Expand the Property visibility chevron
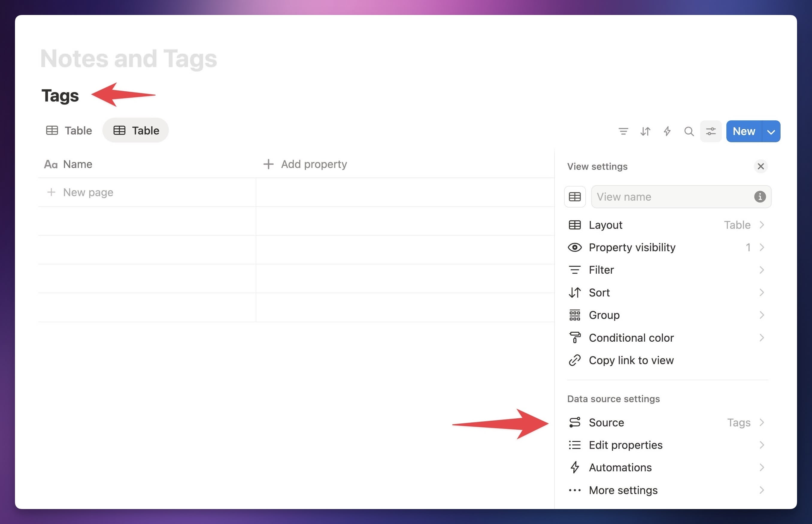812x524 pixels. (x=762, y=247)
